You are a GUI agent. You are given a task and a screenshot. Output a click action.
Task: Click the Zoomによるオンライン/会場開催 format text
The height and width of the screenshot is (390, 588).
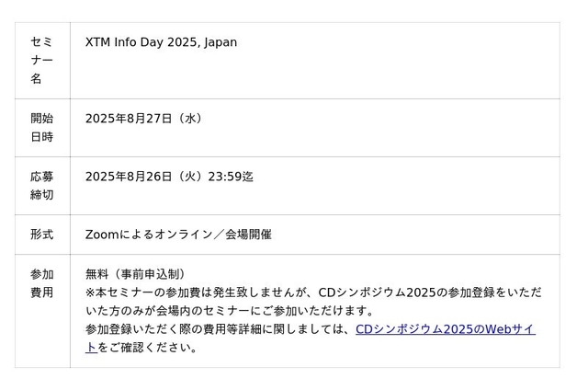178,235
